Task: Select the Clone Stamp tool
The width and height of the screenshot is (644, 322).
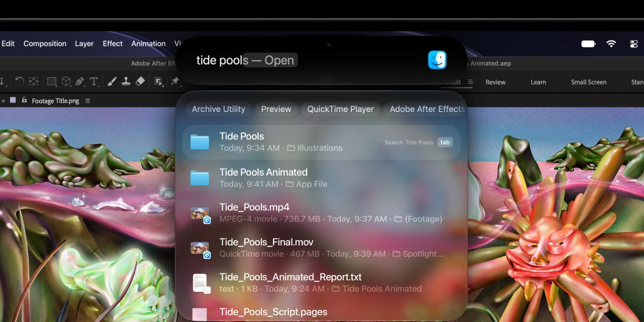Action: [x=126, y=81]
